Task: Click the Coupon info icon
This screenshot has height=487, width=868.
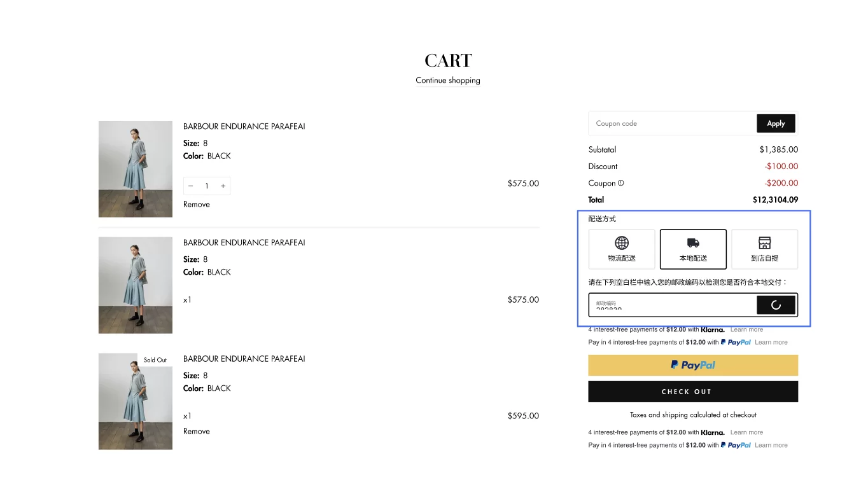Action: pyautogui.click(x=621, y=183)
